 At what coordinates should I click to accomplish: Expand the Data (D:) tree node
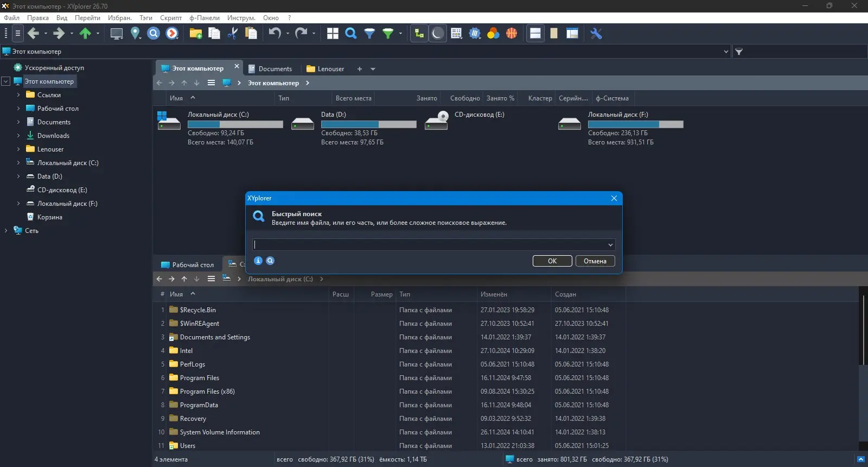pos(18,176)
